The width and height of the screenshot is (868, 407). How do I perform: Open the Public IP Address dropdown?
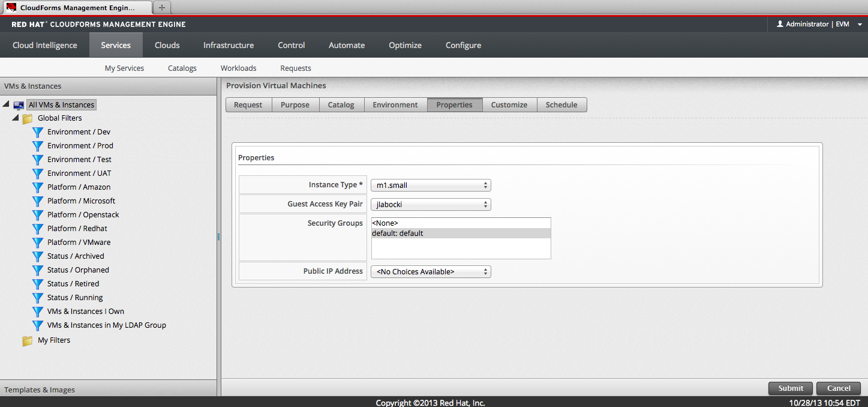point(431,272)
